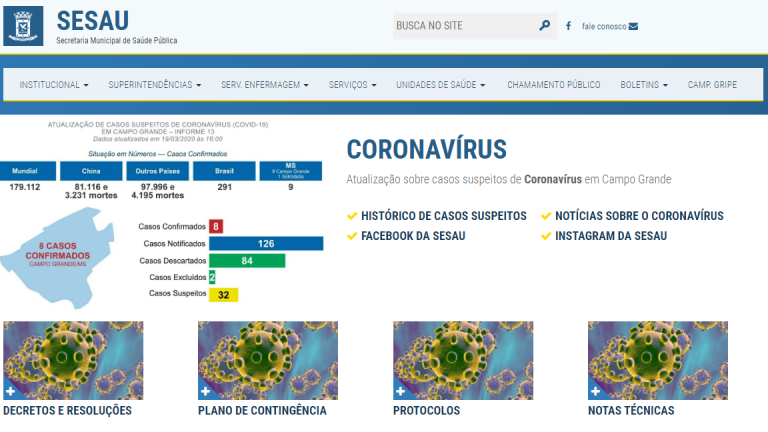Select Chamamento Público in navigation bar

[x=553, y=85]
